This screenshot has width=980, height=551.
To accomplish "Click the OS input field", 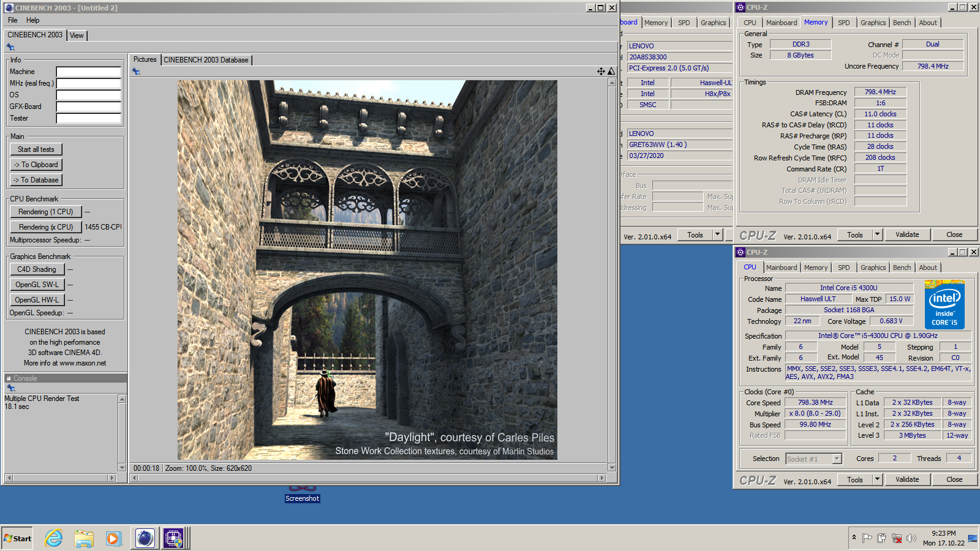I will (89, 95).
